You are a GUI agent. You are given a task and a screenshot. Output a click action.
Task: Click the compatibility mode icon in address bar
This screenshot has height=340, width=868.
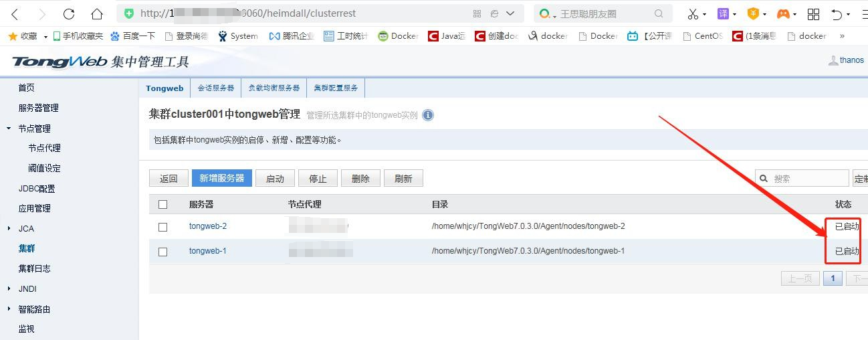coord(494,13)
